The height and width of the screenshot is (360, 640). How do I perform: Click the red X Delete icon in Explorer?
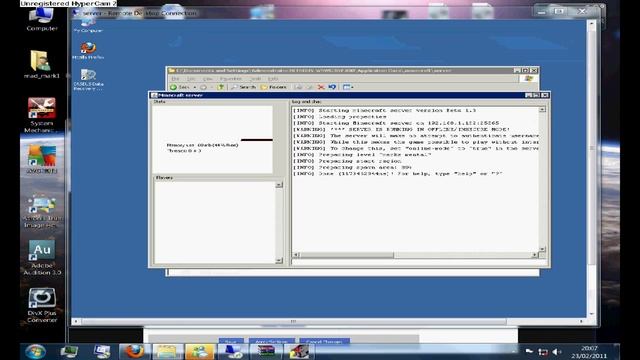[x=321, y=87]
